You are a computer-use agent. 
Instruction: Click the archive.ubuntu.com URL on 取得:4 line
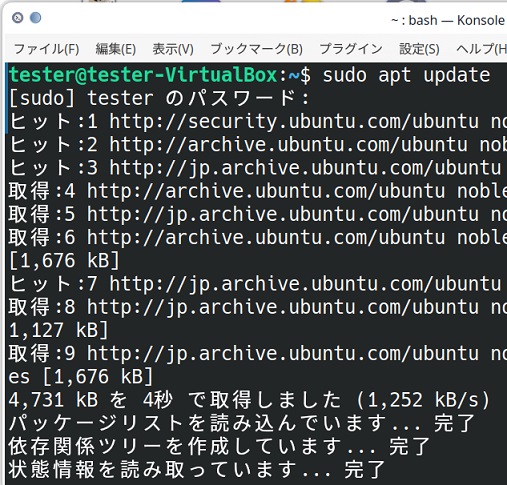tap(266, 191)
